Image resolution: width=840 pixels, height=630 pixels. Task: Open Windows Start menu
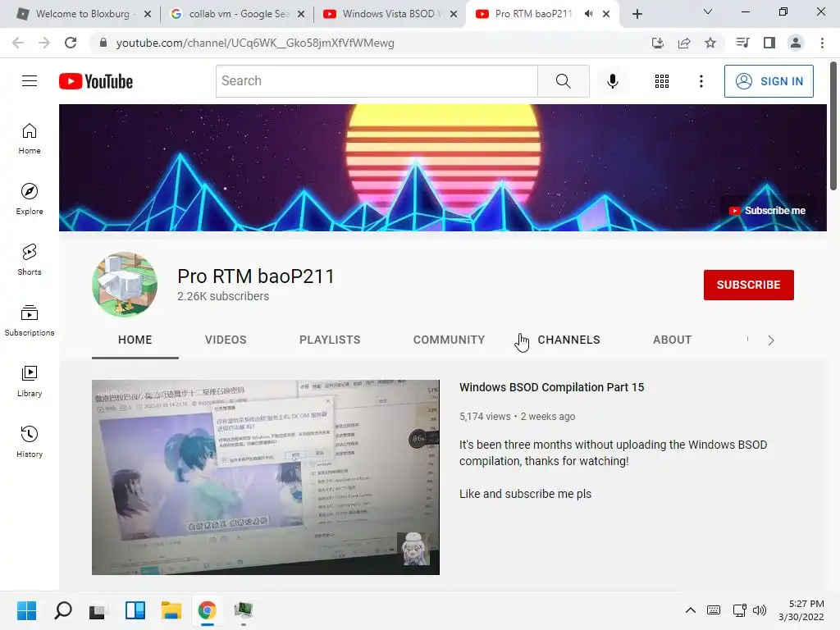(x=26, y=610)
